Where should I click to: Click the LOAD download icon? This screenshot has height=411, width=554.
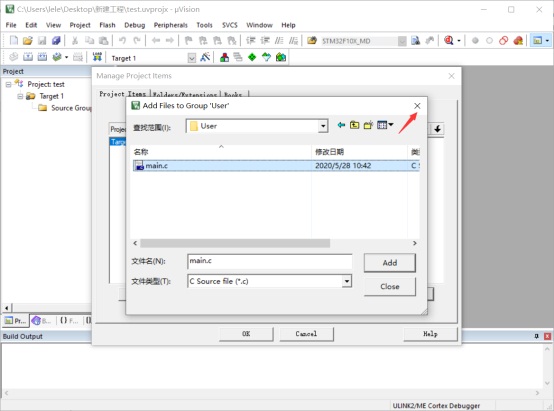pyautogui.click(x=97, y=57)
